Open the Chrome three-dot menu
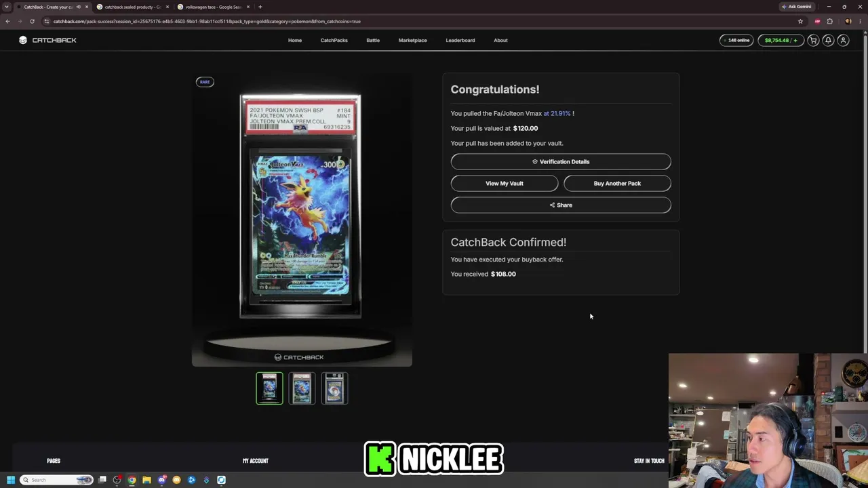The width and height of the screenshot is (868, 488). (x=860, y=21)
